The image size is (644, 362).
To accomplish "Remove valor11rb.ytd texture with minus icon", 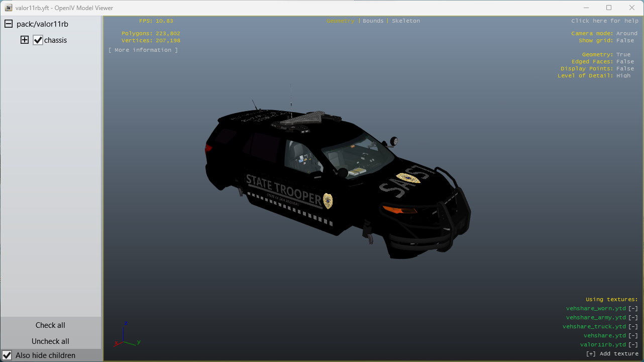I will [x=633, y=345].
